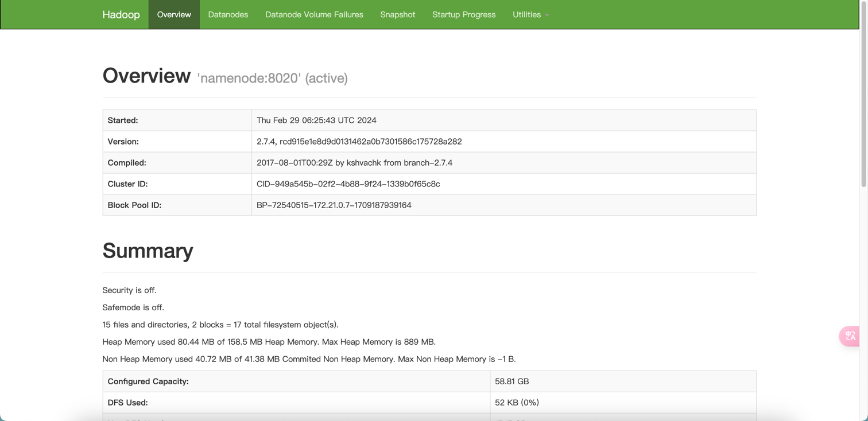Click the capacity value 58.81 GB
This screenshot has height=421, width=868.
tap(511, 381)
